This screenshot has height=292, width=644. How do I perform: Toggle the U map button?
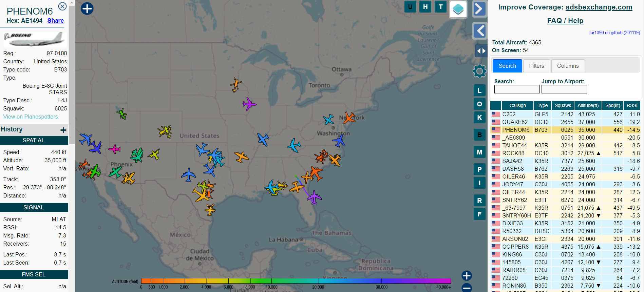coord(410,7)
